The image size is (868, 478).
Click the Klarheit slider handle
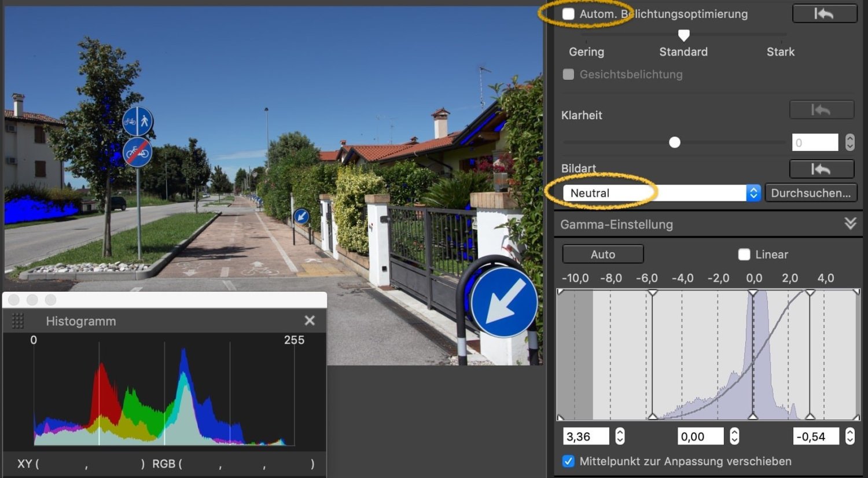pos(675,142)
